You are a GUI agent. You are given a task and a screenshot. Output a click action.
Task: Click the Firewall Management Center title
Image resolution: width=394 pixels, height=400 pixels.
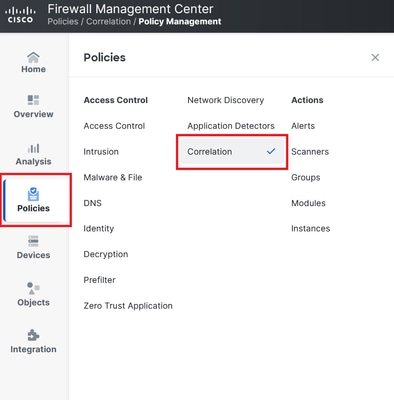pyautogui.click(x=130, y=9)
